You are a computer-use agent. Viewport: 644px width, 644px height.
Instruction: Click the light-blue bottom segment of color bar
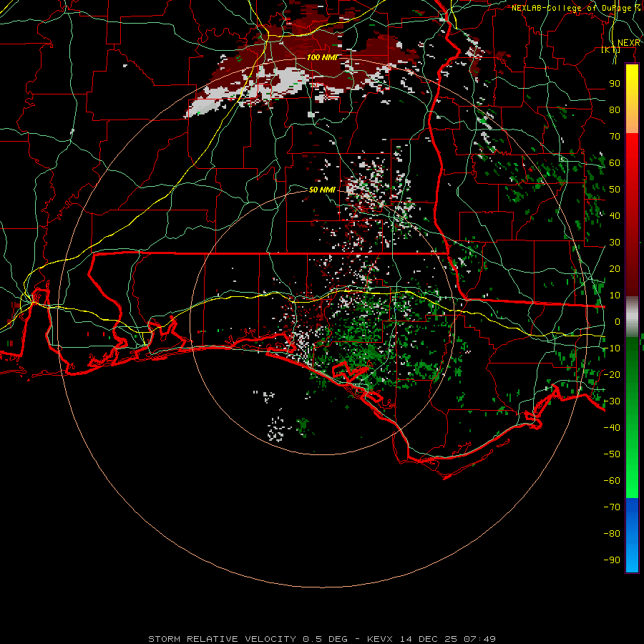click(632, 557)
